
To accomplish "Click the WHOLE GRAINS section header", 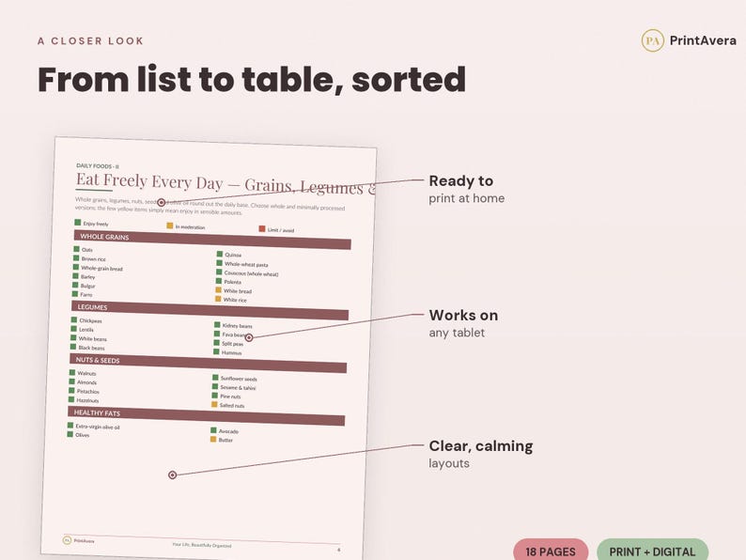I will [212, 241].
